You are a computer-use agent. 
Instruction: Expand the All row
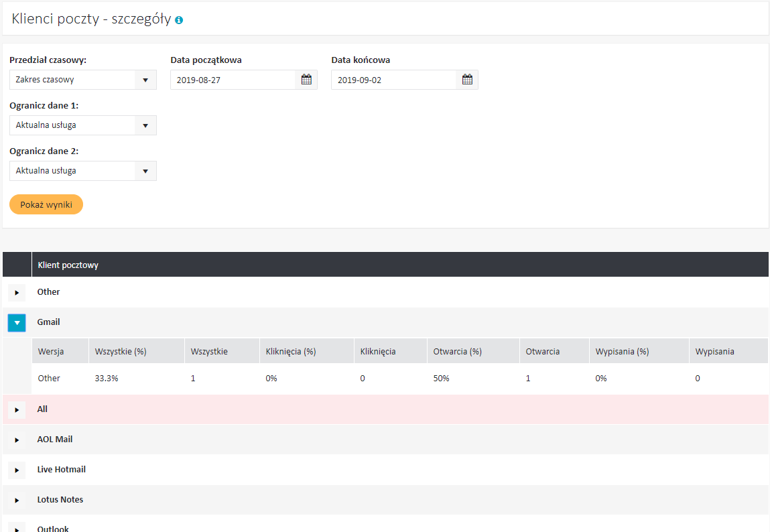click(17, 410)
